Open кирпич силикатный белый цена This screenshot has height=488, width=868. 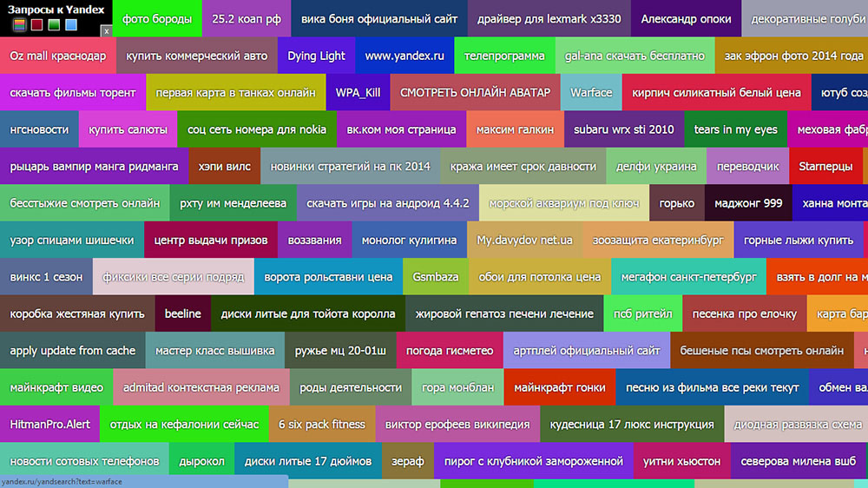(x=717, y=93)
